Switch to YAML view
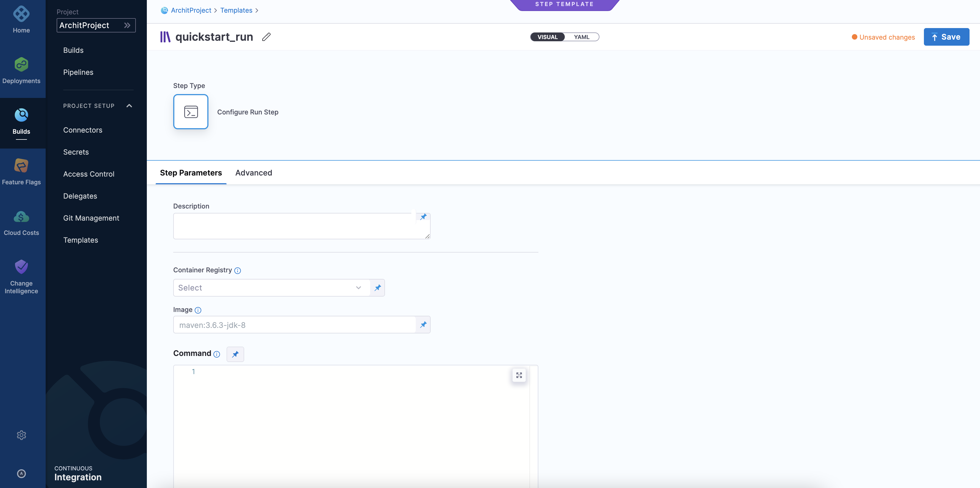980x488 pixels. pyautogui.click(x=581, y=37)
